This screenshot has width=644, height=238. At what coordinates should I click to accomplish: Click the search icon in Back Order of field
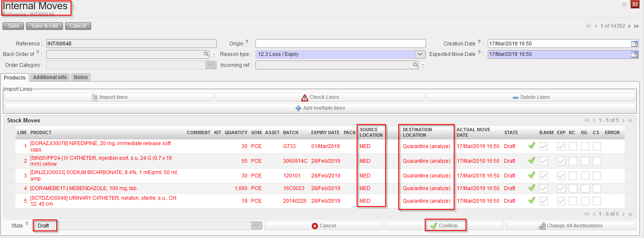[206, 54]
